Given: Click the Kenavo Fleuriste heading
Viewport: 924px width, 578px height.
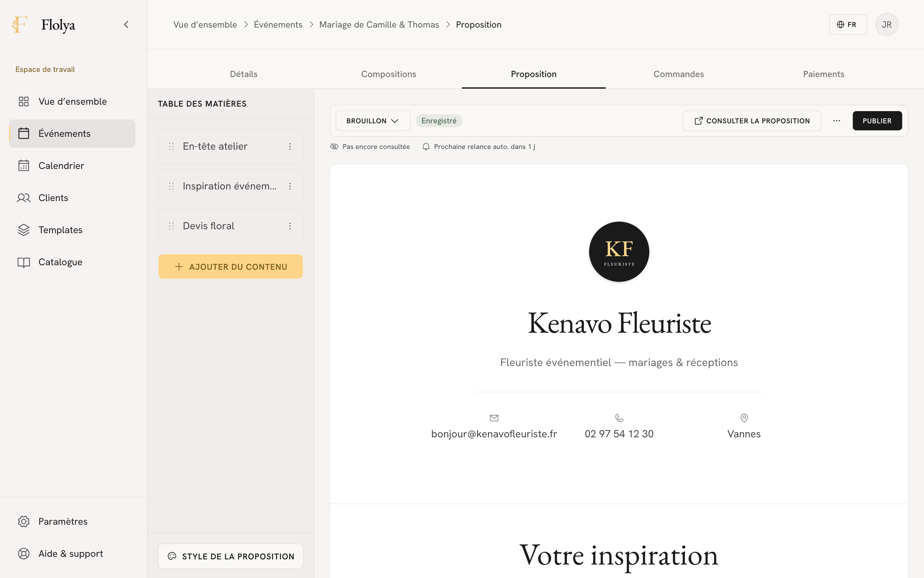Looking at the screenshot, I should tap(619, 323).
